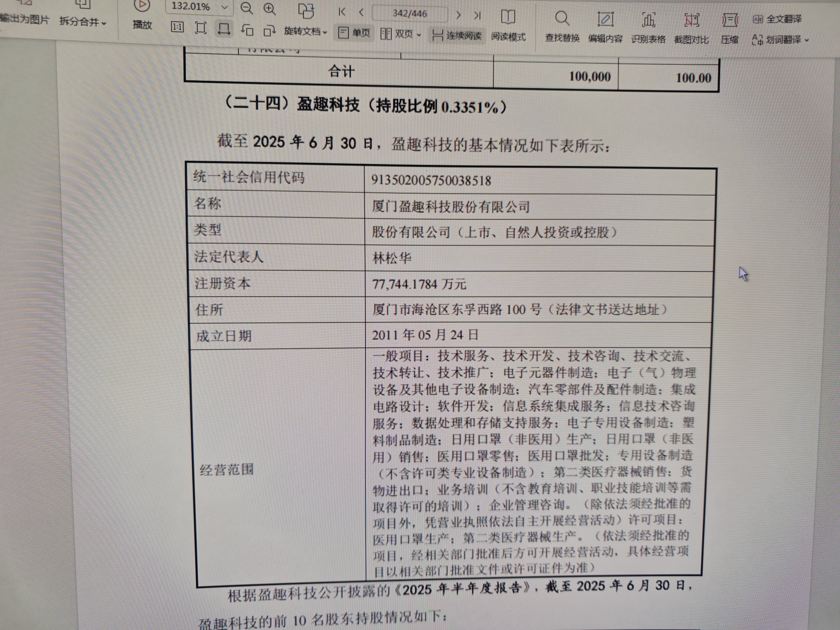Viewport: 840px width, 630px height.
Task: Expand the 划词翻译 dropdown arrow
Action: click(807, 40)
